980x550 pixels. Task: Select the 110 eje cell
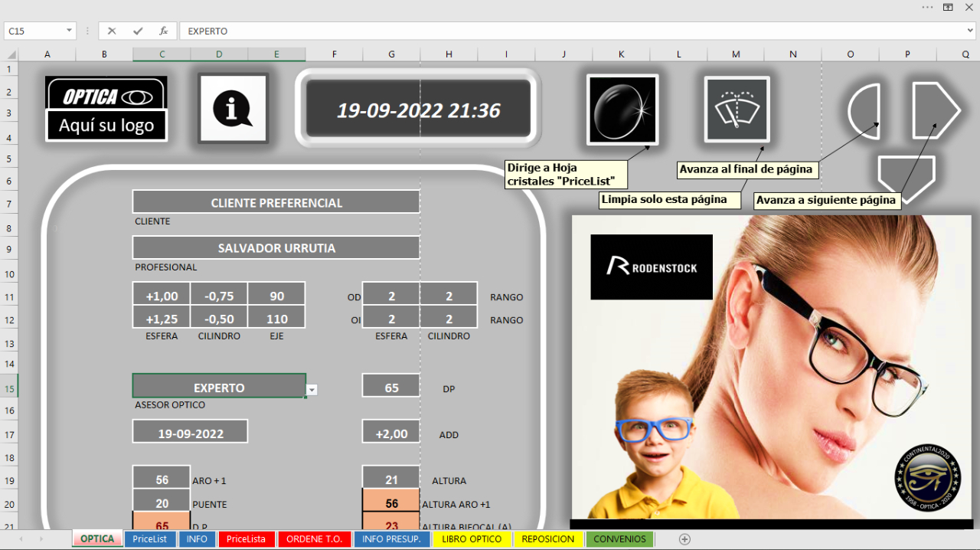point(276,319)
